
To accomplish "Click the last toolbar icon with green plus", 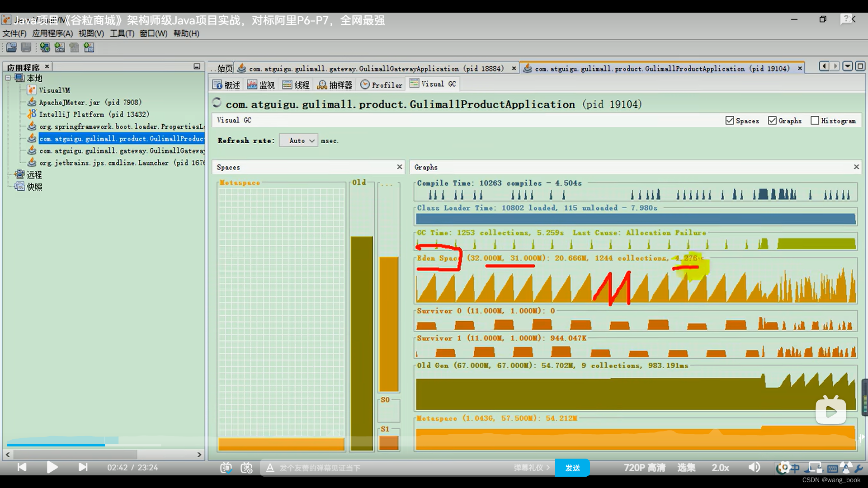I will [89, 47].
